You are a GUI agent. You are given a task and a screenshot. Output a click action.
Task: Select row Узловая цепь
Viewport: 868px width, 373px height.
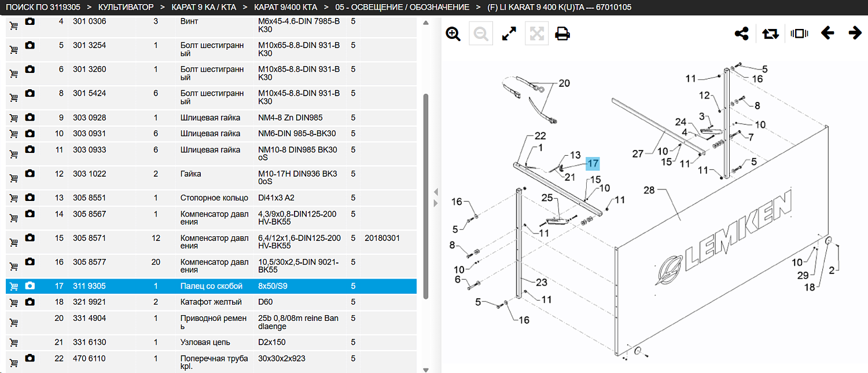tap(211, 342)
